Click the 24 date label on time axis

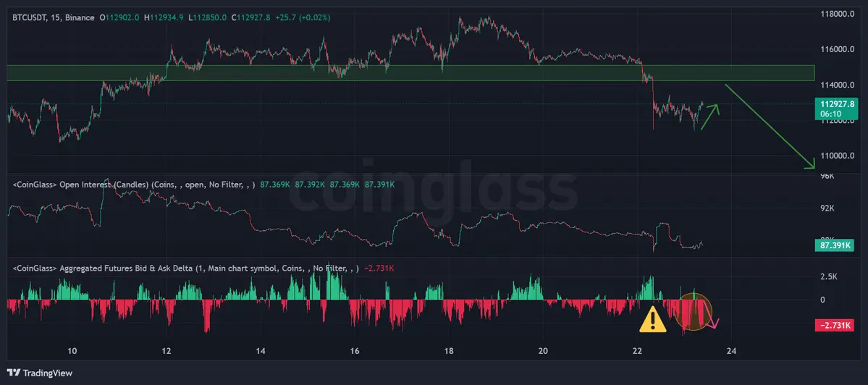tap(731, 351)
